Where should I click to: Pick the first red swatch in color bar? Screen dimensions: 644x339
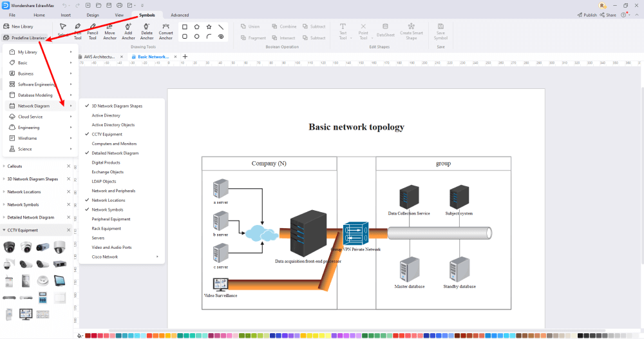pyautogui.click(x=88, y=336)
